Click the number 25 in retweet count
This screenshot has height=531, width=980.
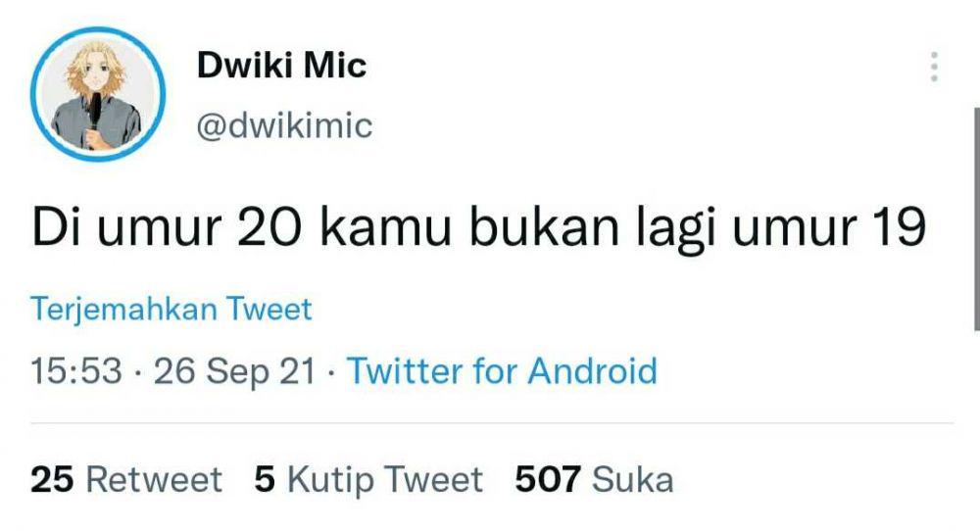click(52, 480)
